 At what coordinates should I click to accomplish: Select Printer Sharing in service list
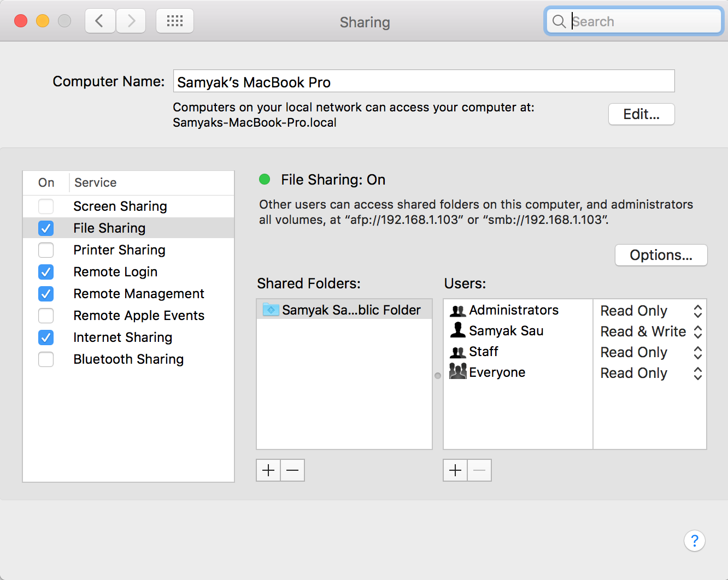119,250
